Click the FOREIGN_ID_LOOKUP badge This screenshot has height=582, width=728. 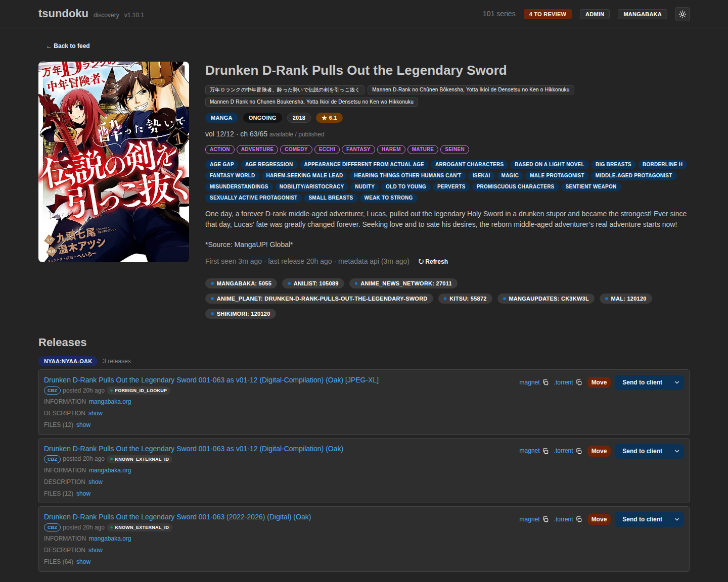click(139, 391)
